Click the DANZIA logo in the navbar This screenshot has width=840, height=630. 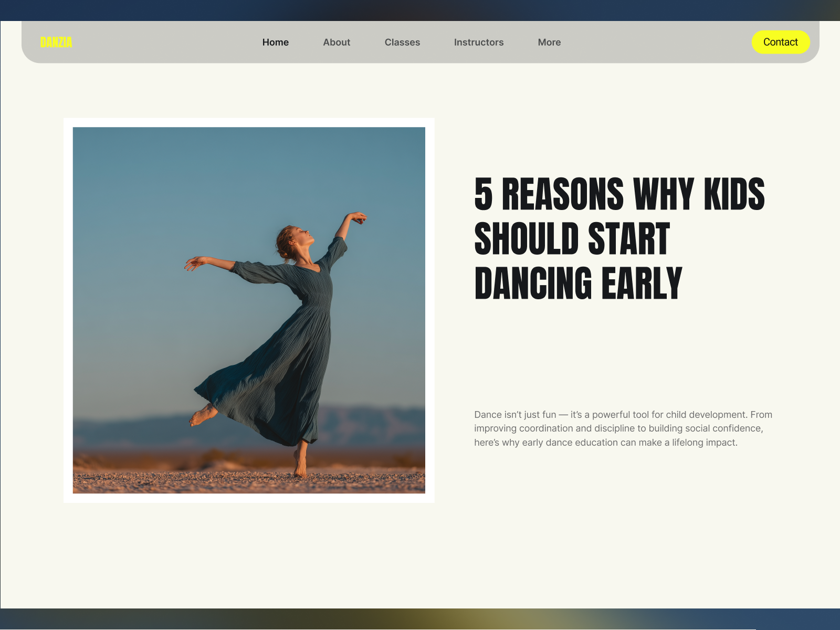pyautogui.click(x=56, y=43)
